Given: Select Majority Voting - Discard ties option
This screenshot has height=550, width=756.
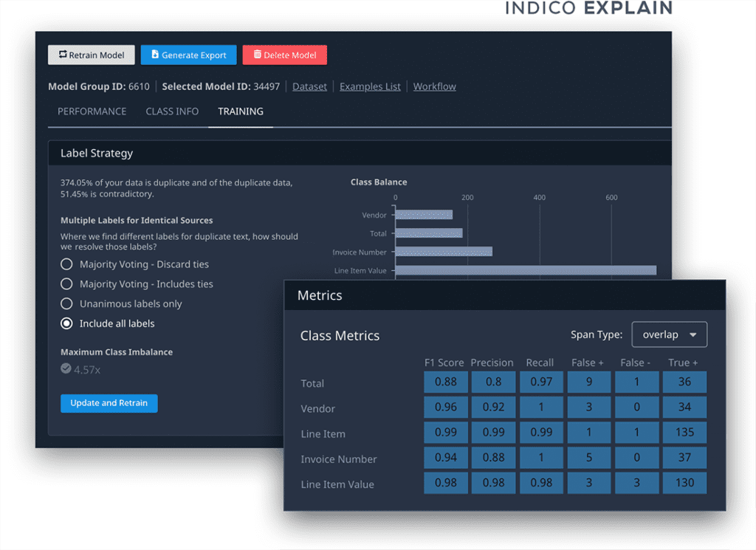Looking at the screenshot, I should tap(66, 264).
